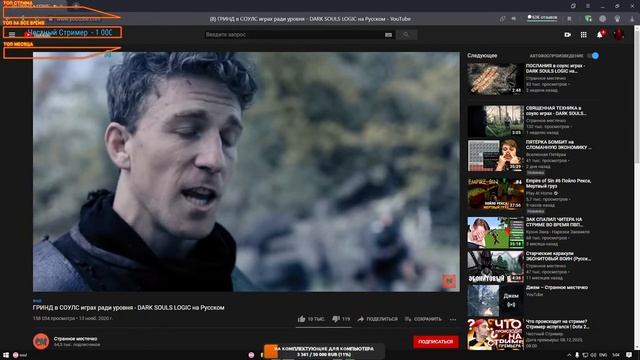Click the reviews badge in address bar
Image resolution: width=640 pixels, height=360 pixels.
[542, 18]
